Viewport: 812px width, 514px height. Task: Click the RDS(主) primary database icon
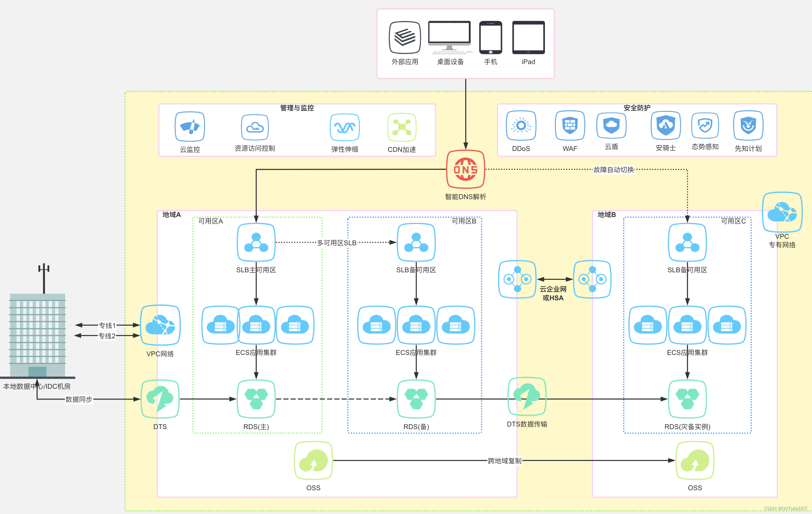pos(256,399)
